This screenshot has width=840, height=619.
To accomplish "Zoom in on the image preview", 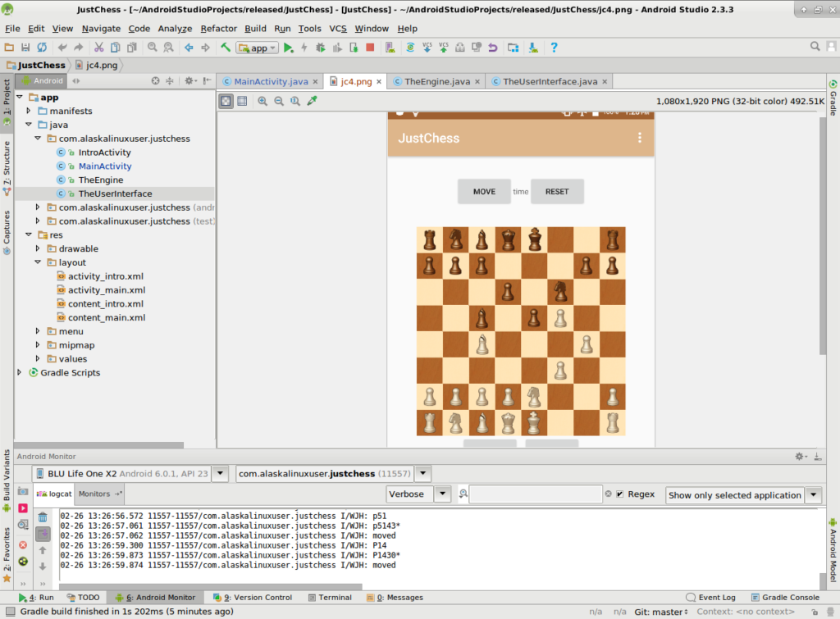I will click(x=262, y=101).
